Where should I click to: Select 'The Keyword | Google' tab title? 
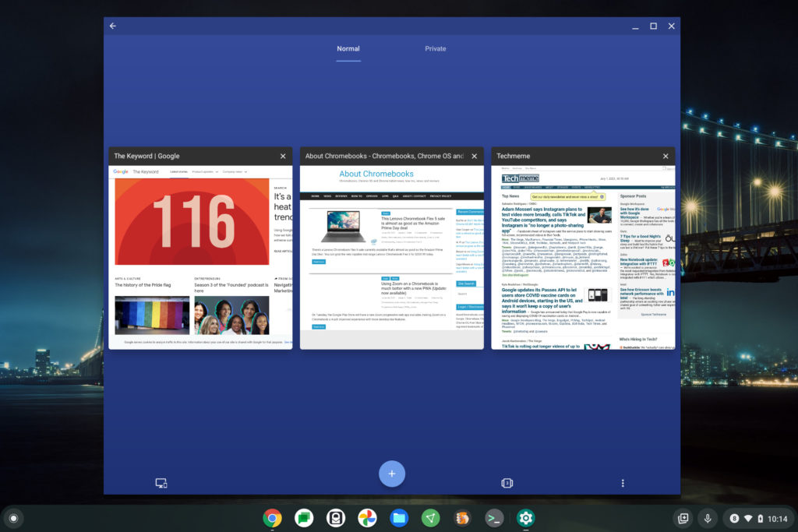tap(147, 156)
